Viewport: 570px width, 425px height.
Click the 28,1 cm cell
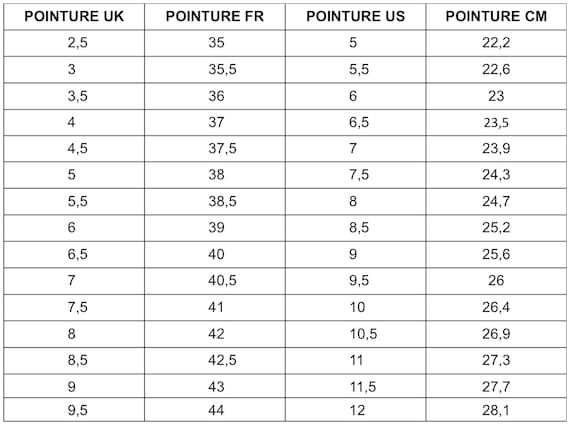496,410
